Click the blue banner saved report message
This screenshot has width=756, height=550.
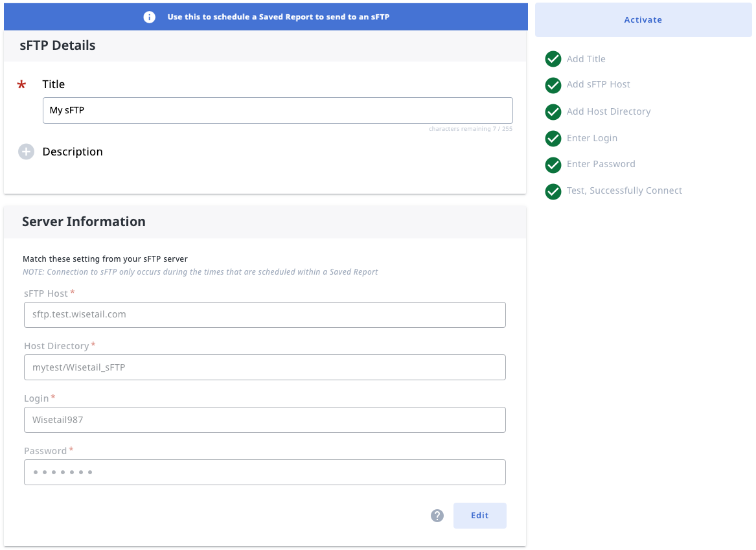(278, 17)
